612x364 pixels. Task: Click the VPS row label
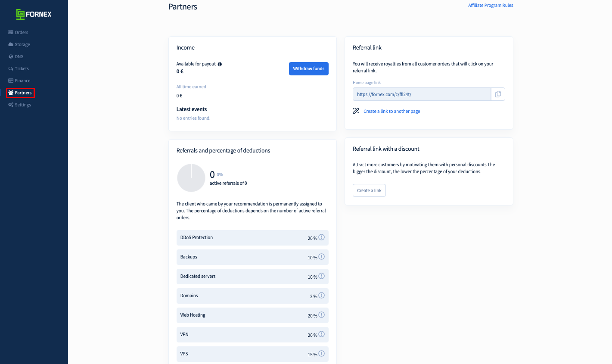click(184, 354)
